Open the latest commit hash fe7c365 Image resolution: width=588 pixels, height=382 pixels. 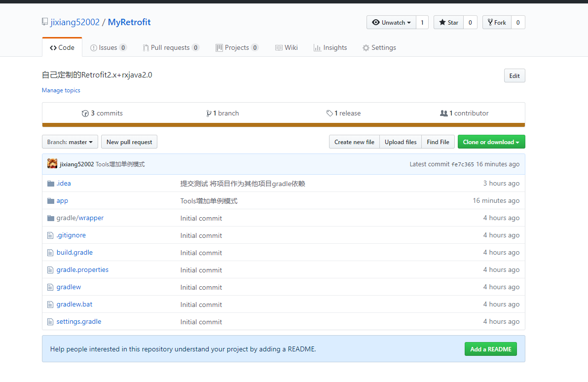point(462,164)
